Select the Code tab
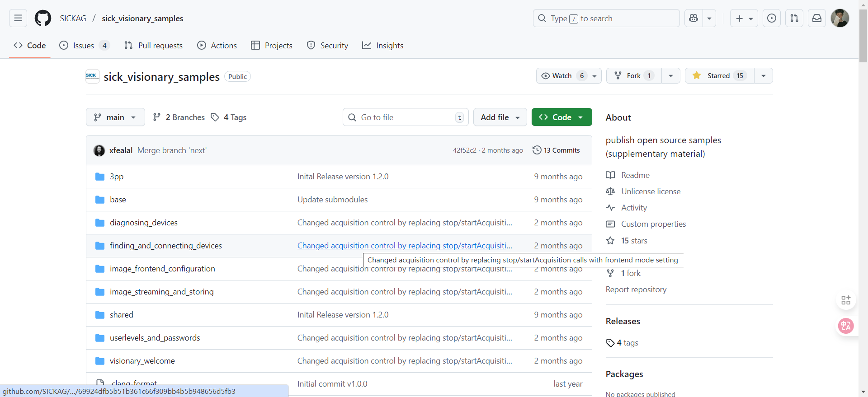Screen dimensions: 868x397 (30, 45)
